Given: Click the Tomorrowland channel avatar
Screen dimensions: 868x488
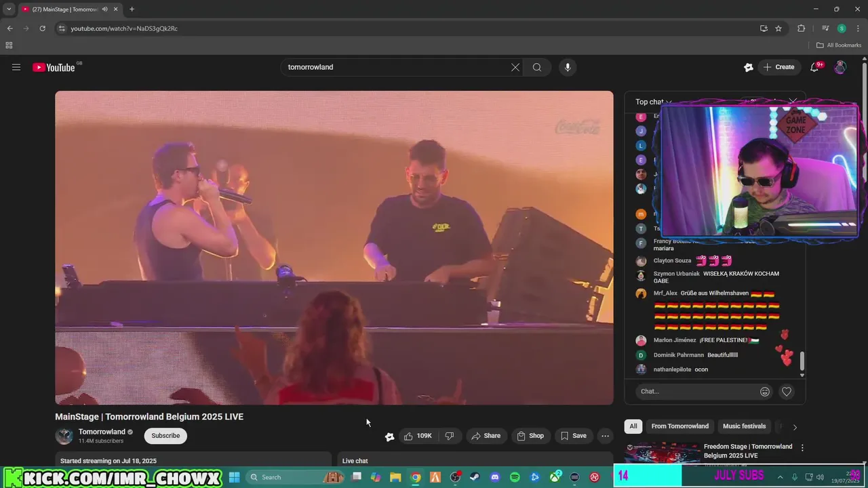Looking at the screenshot, I should click(64, 436).
